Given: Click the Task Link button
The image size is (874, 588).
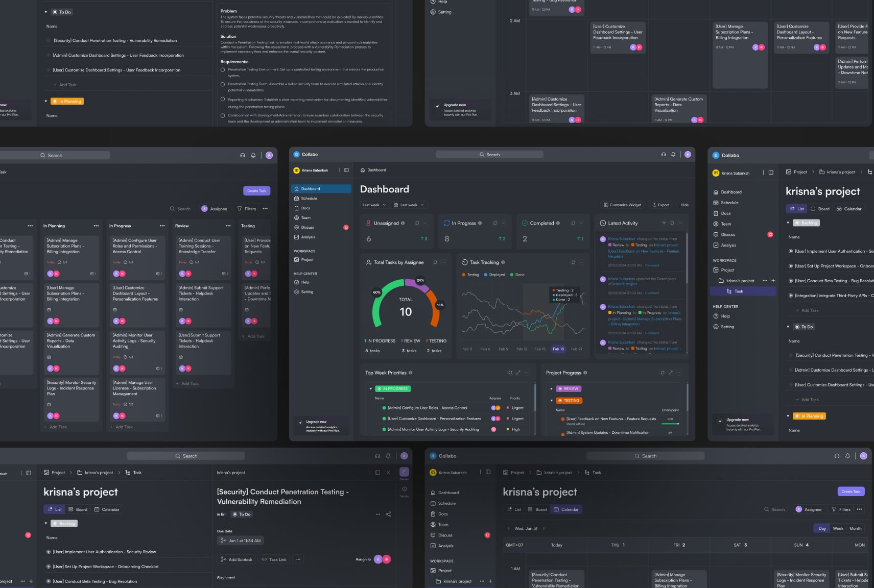Looking at the screenshot, I should click(x=274, y=559).
